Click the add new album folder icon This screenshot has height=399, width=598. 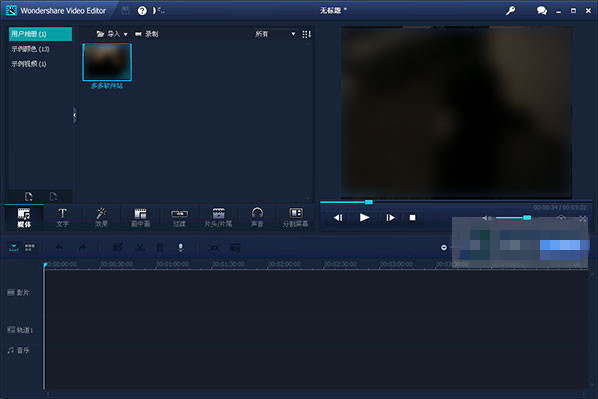pyautogui.click(x=29, y=196)
